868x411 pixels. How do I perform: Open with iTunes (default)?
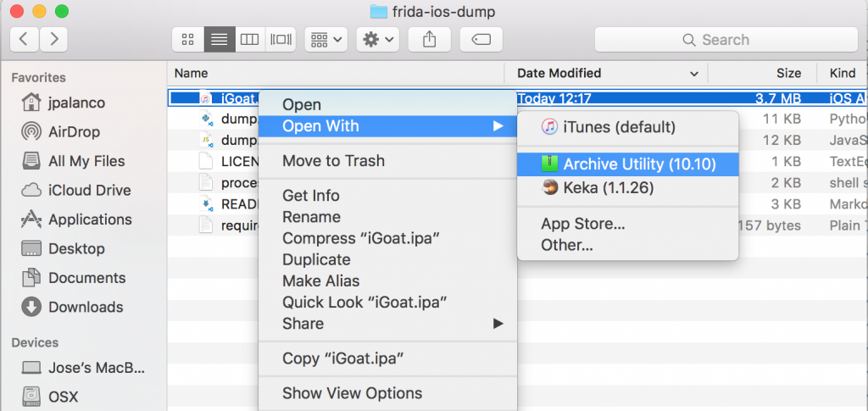coord(628,127)
